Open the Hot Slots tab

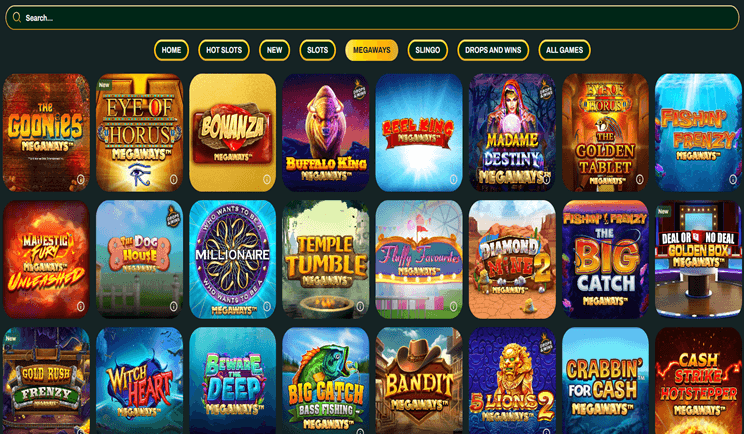[x=224, y=50]
